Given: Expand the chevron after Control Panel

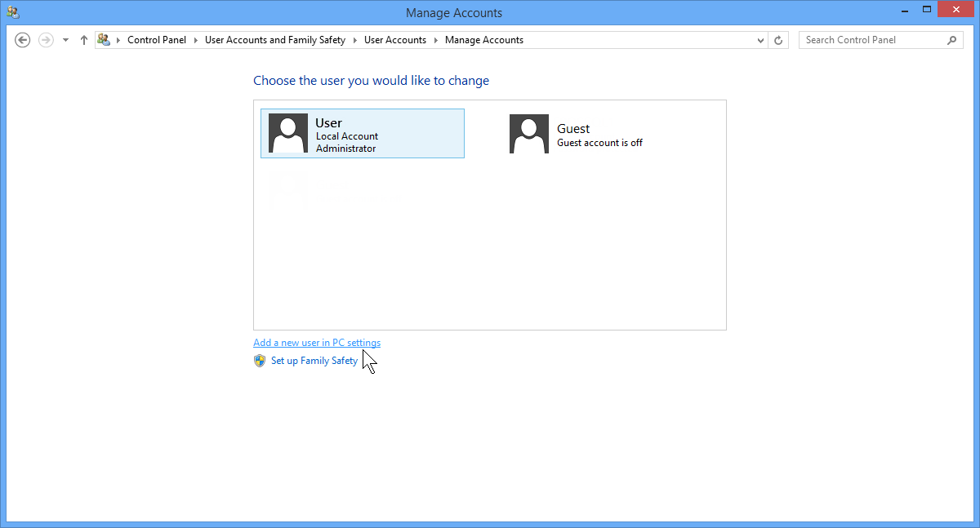Looking at the screenshot, I should [195, 40].
